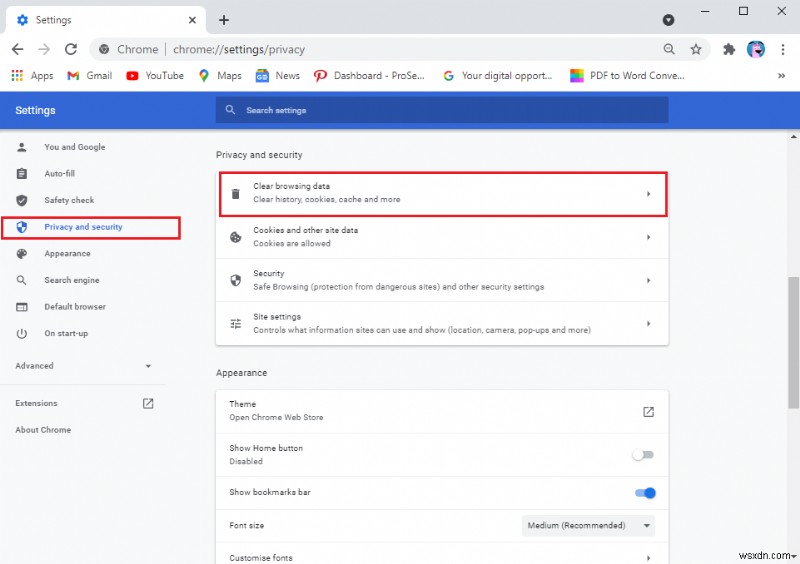Open the Extensions puzzle icon
This screenshot has width=800, height=564.
(729, 49)
